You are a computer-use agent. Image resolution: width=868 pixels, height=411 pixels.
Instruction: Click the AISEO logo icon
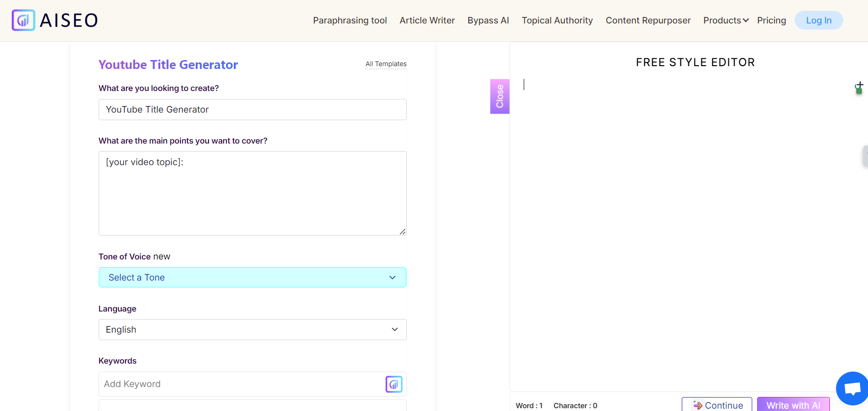click(23, 20)
